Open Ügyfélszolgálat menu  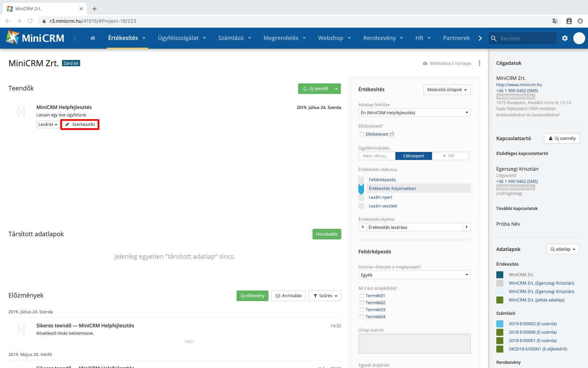(182, 38)
